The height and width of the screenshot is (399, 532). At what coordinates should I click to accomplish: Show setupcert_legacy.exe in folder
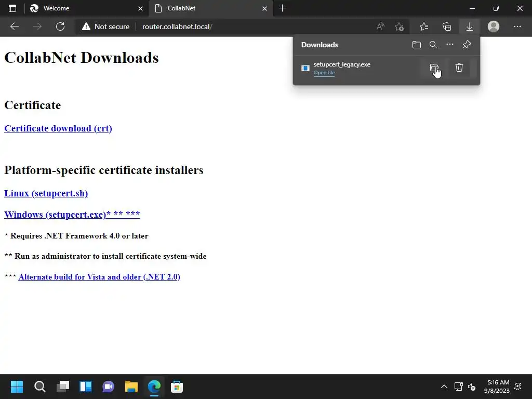click(434, 68)
